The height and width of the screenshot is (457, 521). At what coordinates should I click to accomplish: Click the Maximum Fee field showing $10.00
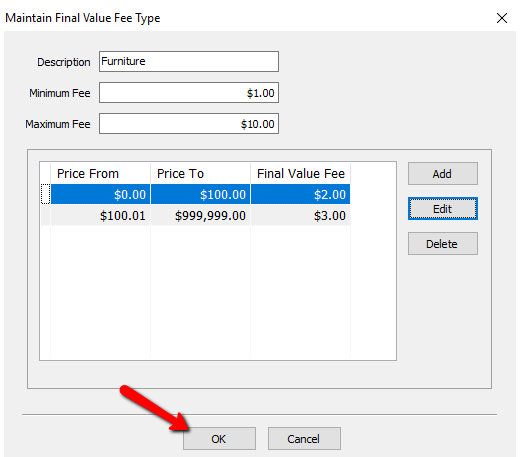[189, 124]
